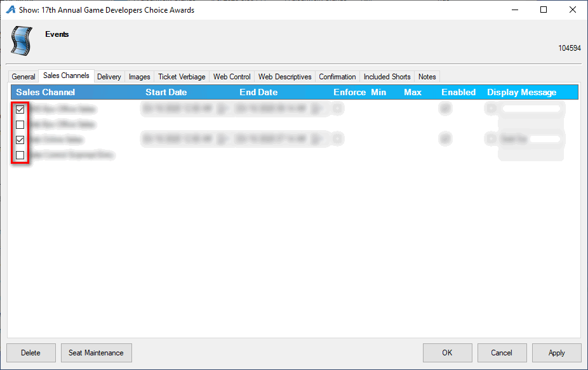The image size is (588, 370).
Task: Click the Cancel button
Action: pyautogui.click(x=502, y=353)
